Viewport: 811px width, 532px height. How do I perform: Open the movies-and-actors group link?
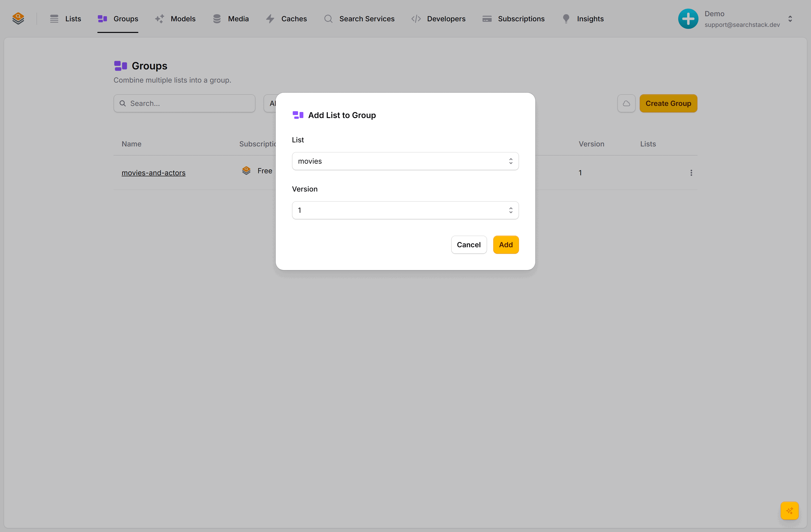(153, 173)
